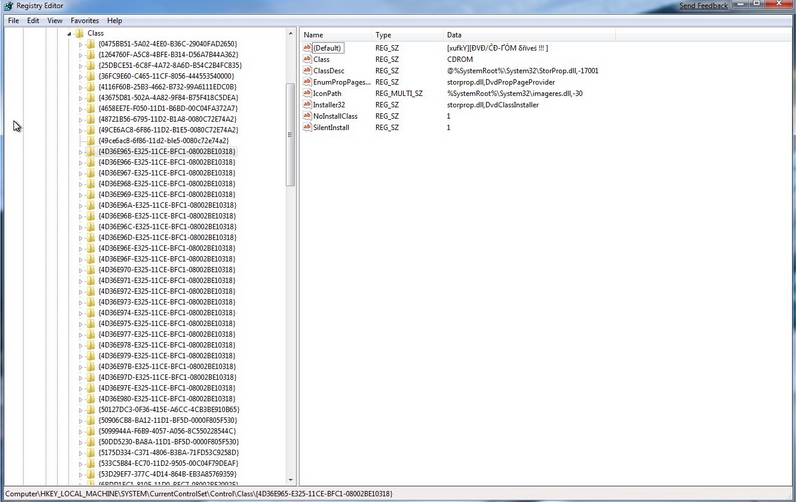Click the string icon beside the ClassDesc value
The height and width of the screenshot is (502, 796).
pos(307,71)
